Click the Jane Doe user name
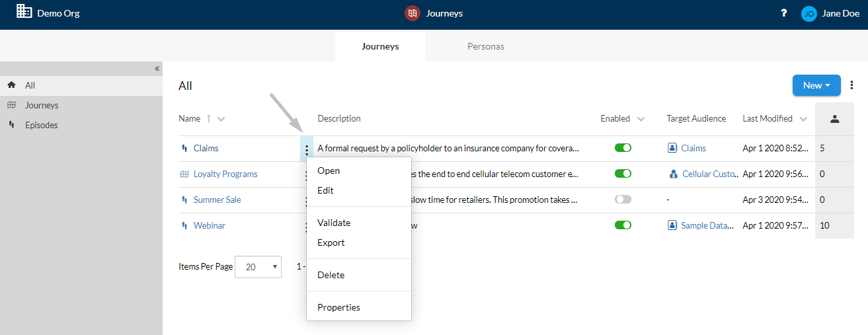The height and width of the screenshot is (335, 868). [x=841, y=13]
